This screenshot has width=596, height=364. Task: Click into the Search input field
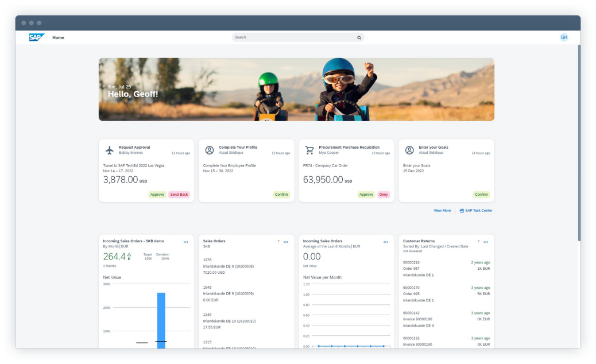293,37
